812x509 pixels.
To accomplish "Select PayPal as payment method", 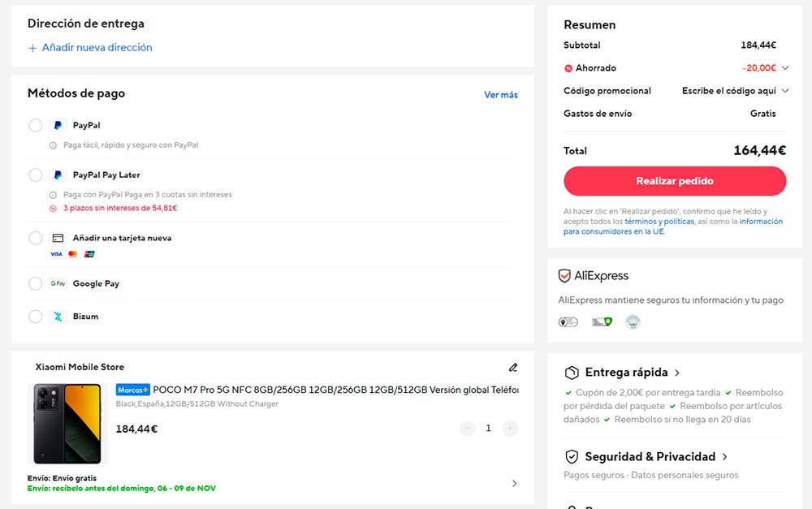I will pos(35,126).
